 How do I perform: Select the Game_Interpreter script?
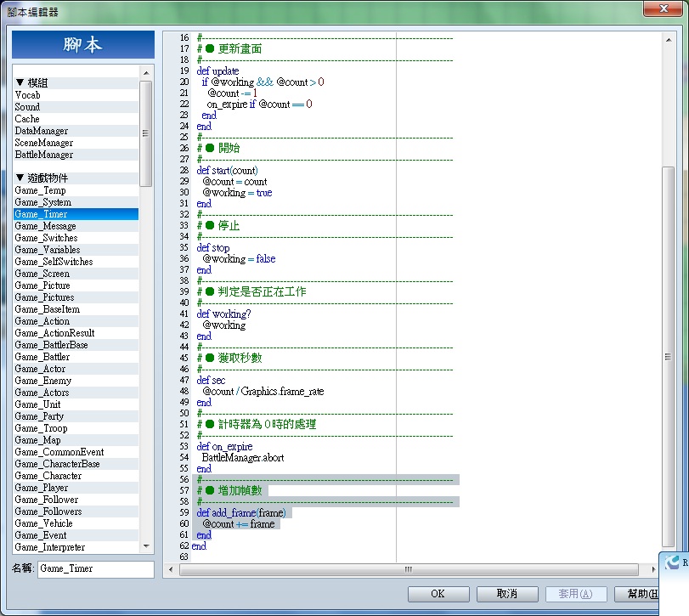76,547
